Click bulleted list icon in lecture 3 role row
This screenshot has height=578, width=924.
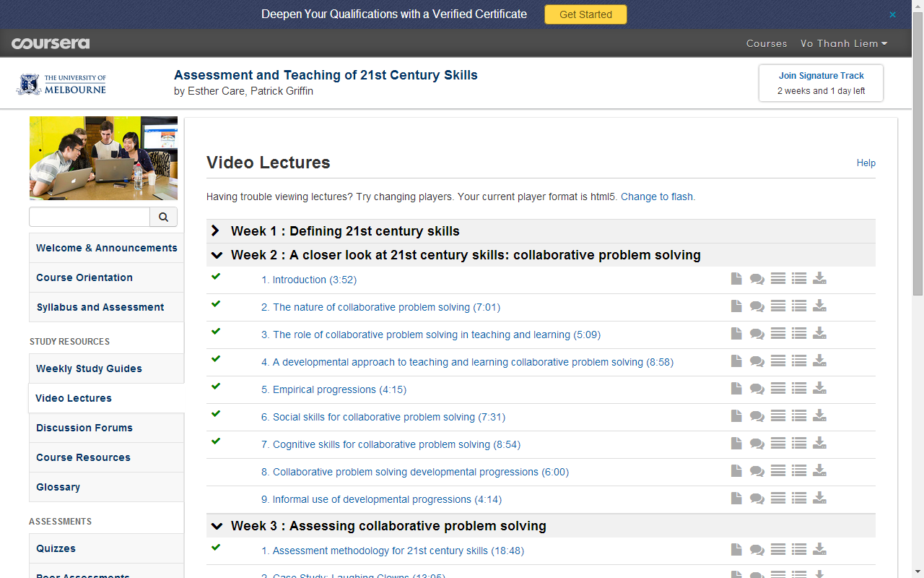(798, 334)
